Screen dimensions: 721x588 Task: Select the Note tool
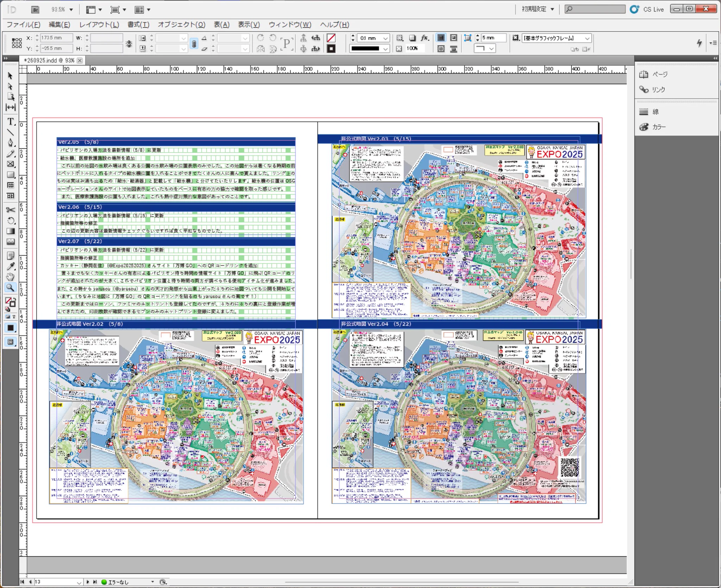pyautogui.click(x=11, y=255)
